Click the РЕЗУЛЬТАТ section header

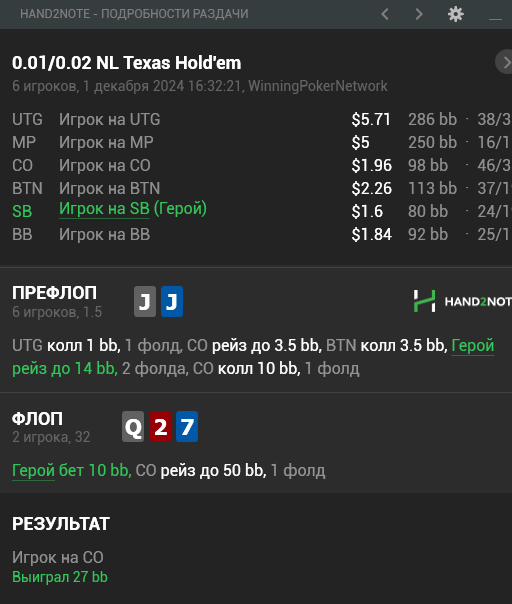[x=61, y=524]
